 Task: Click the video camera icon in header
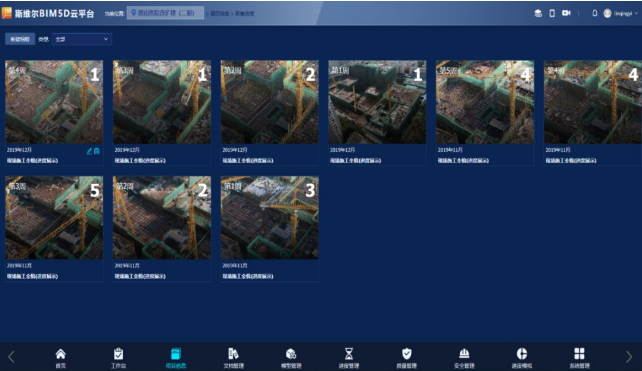coord(566,13)
